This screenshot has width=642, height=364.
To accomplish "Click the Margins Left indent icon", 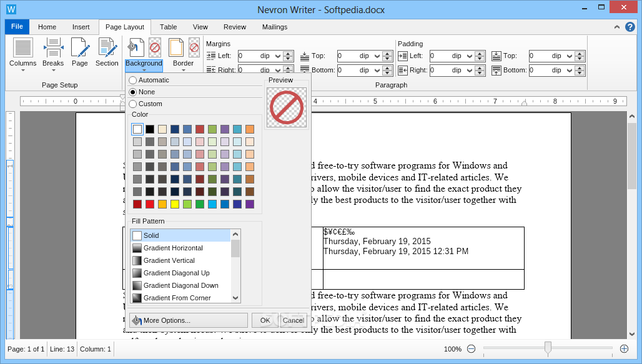I will click(x=211, y=56).
